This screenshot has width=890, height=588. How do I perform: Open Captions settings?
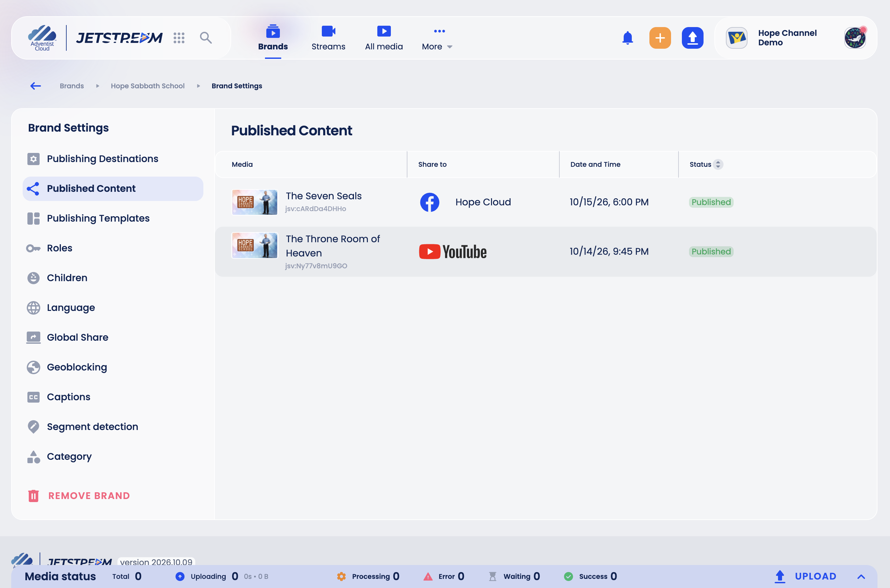tap(113, 397)
